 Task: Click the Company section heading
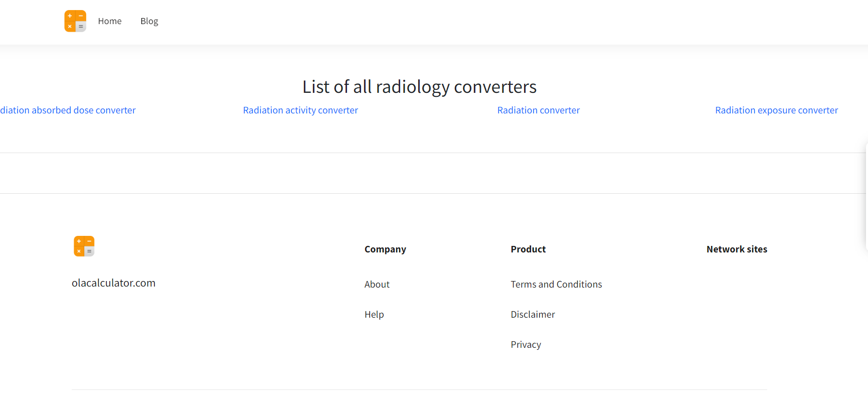(x=385, y=249)
